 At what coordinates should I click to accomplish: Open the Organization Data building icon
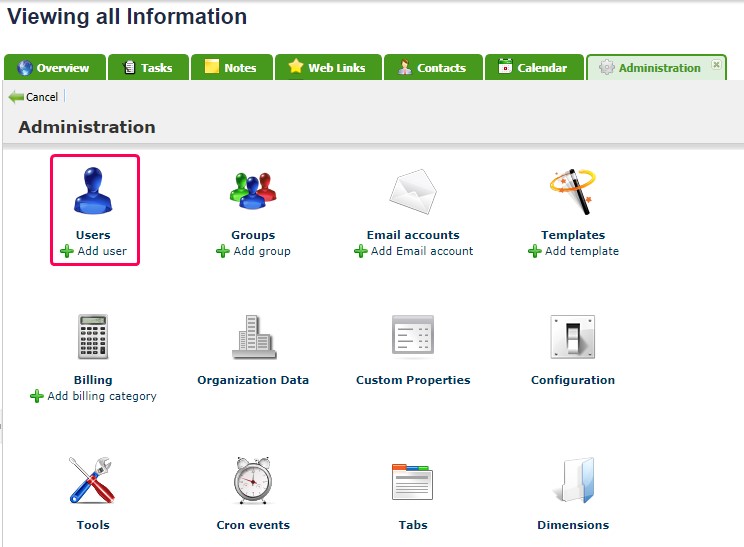click(x=254, y=336)
